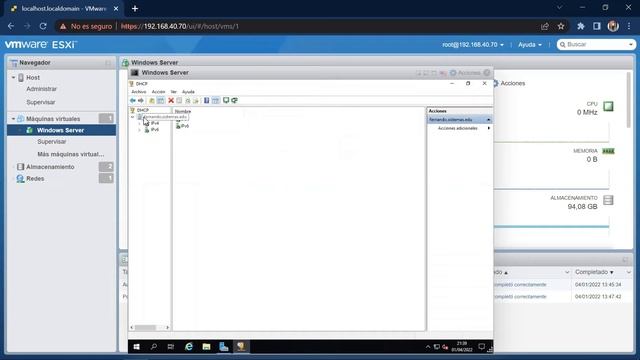Image resolution: width=640 pixels, height=360 pixels.
Task: Click the browser profile avatar
Action: [x=613, y=26]
